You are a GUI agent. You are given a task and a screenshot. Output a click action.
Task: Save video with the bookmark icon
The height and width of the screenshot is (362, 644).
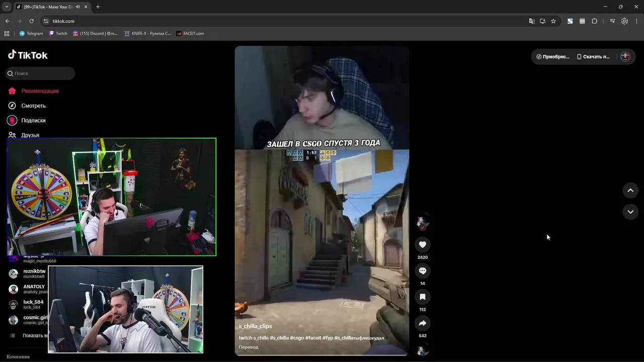[x=423, y=297]
